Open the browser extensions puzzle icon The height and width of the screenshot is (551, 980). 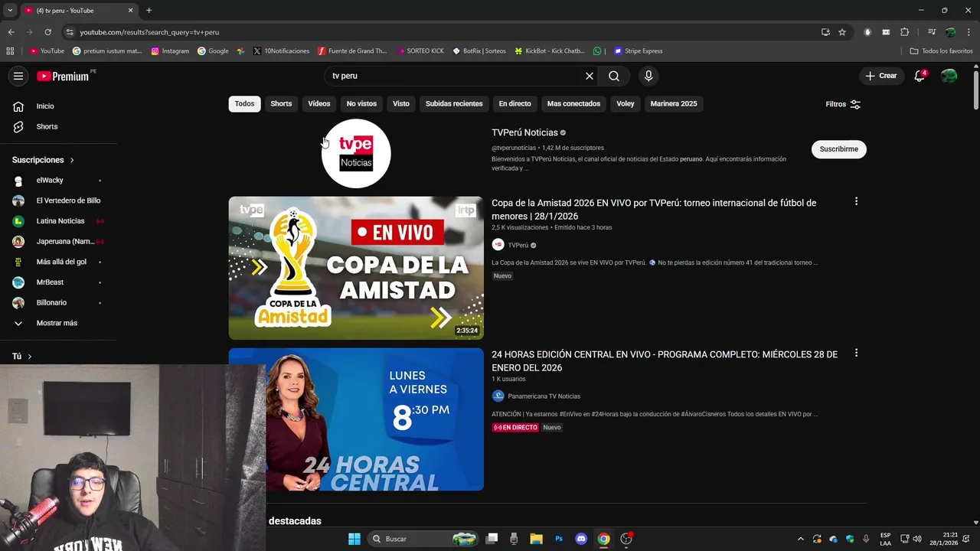click(905, 32)
